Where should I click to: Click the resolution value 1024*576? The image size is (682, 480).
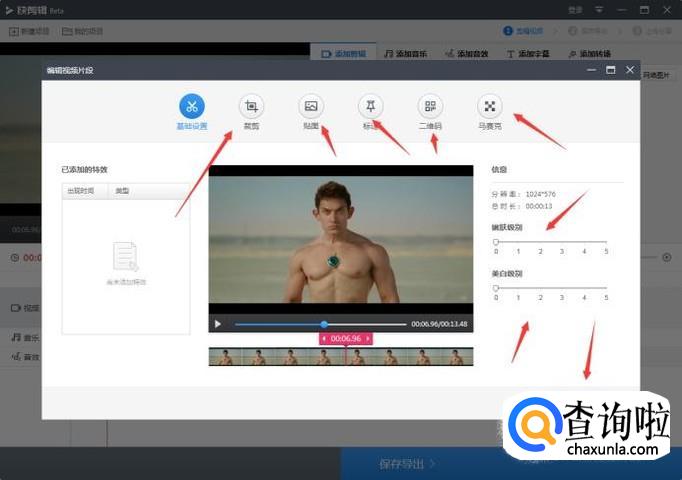540,194
